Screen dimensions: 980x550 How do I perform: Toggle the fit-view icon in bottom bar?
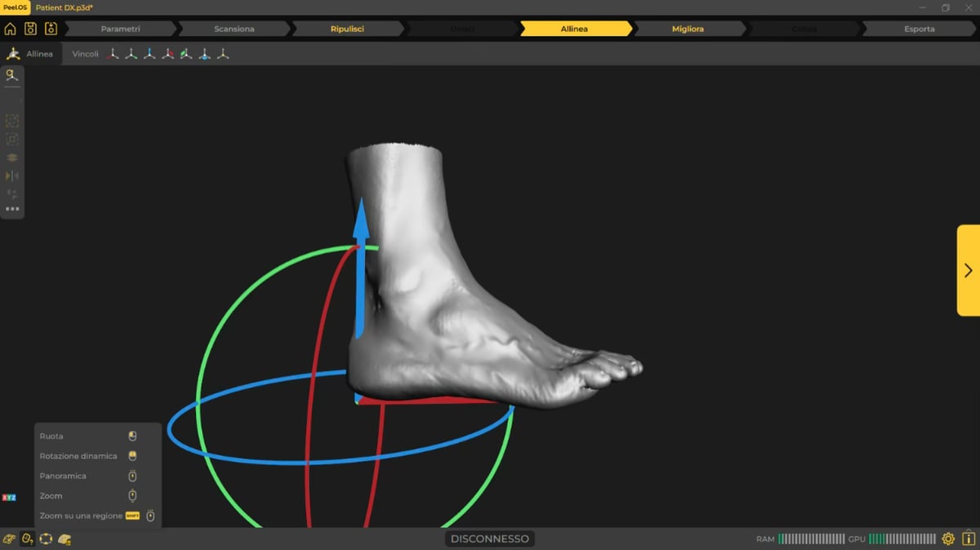coord(46,539)
